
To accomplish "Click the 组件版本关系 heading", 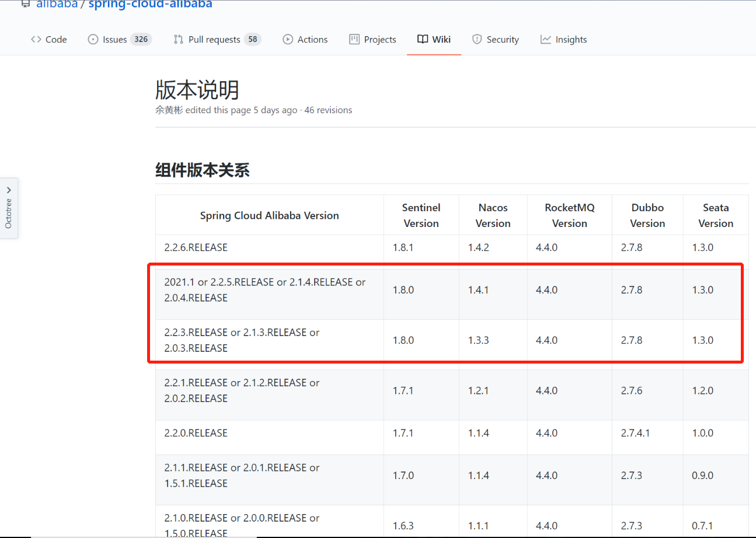I will click(203, 170).
